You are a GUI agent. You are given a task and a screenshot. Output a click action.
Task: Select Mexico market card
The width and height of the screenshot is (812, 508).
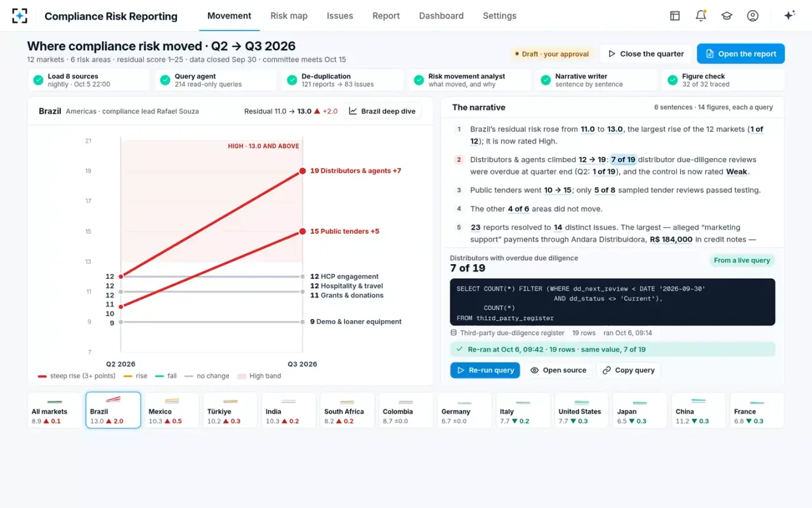click(171, 410)
